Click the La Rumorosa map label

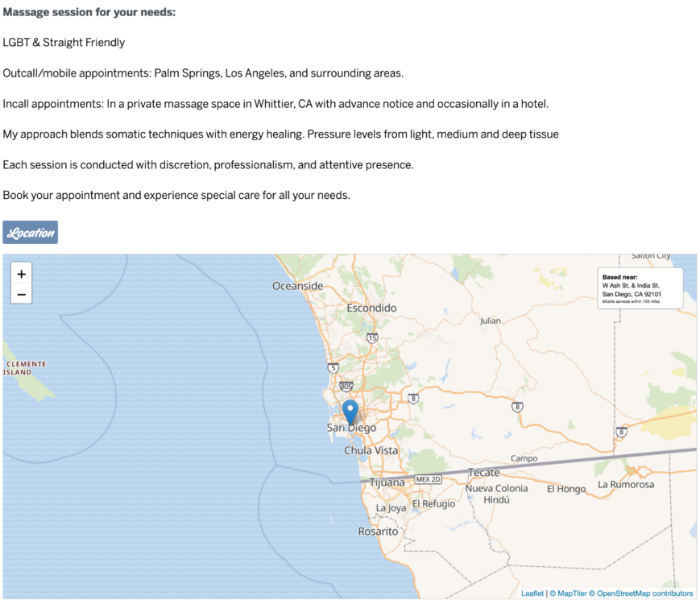point(626,485)
